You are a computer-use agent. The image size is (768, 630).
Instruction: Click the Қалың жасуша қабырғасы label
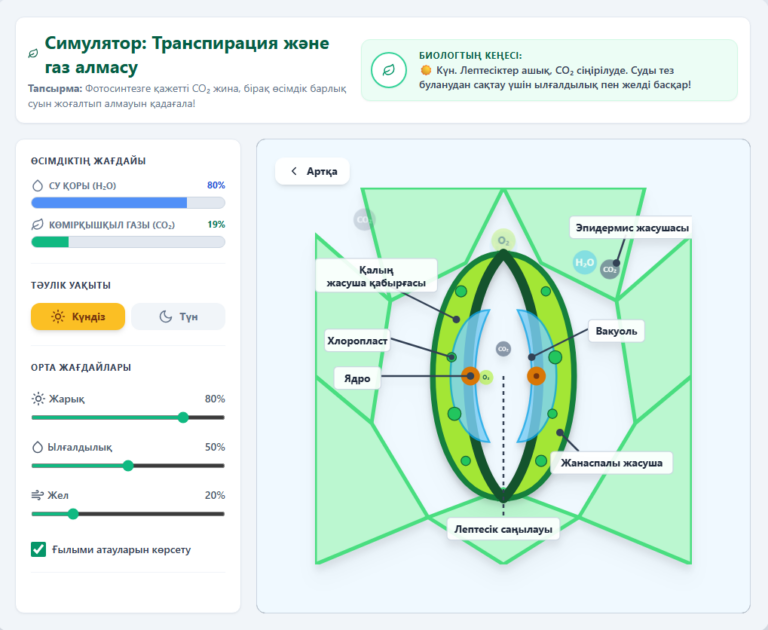click(x=376, y=276)
